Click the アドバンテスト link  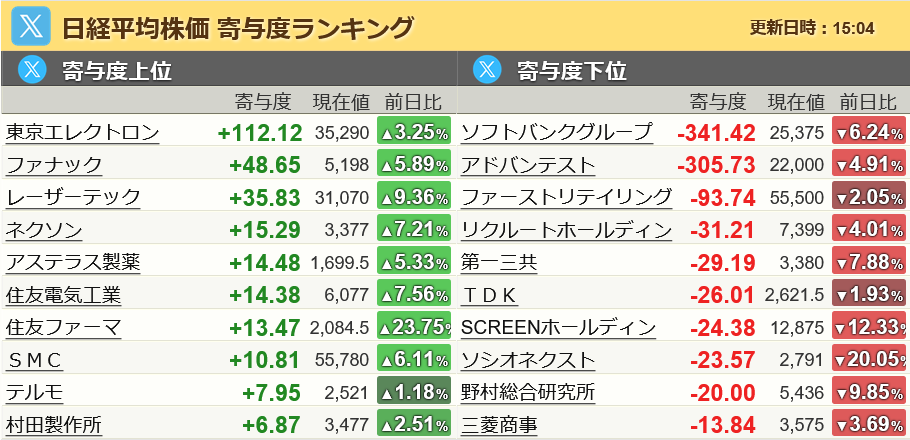click(528, 165)
